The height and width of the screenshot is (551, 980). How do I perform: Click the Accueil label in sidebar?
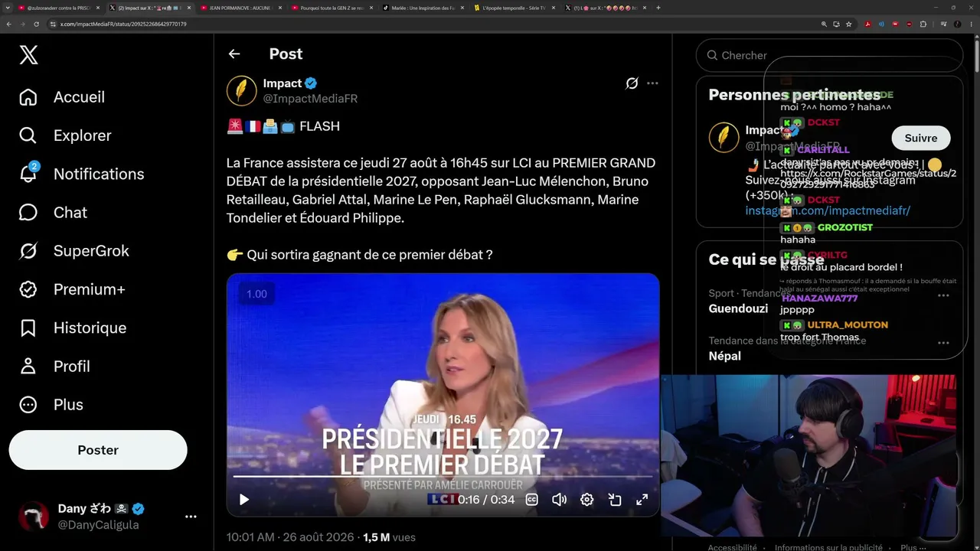[79, 97]
